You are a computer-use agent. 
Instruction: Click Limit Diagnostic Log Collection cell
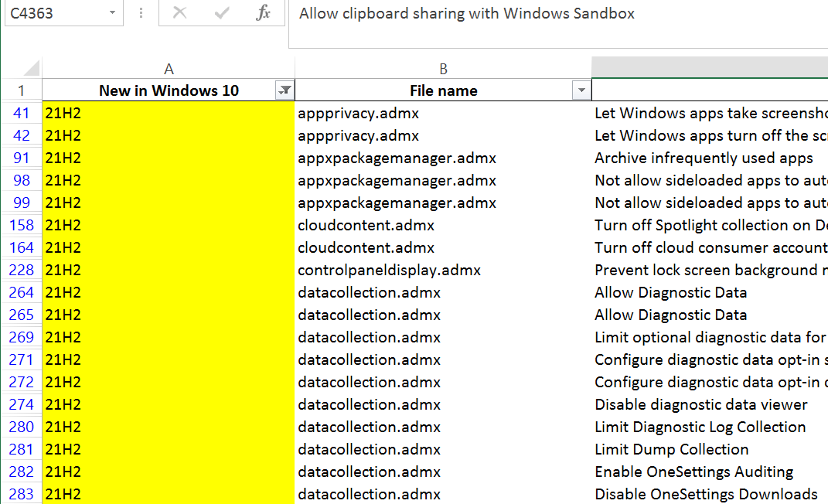(x=710, y=427)
